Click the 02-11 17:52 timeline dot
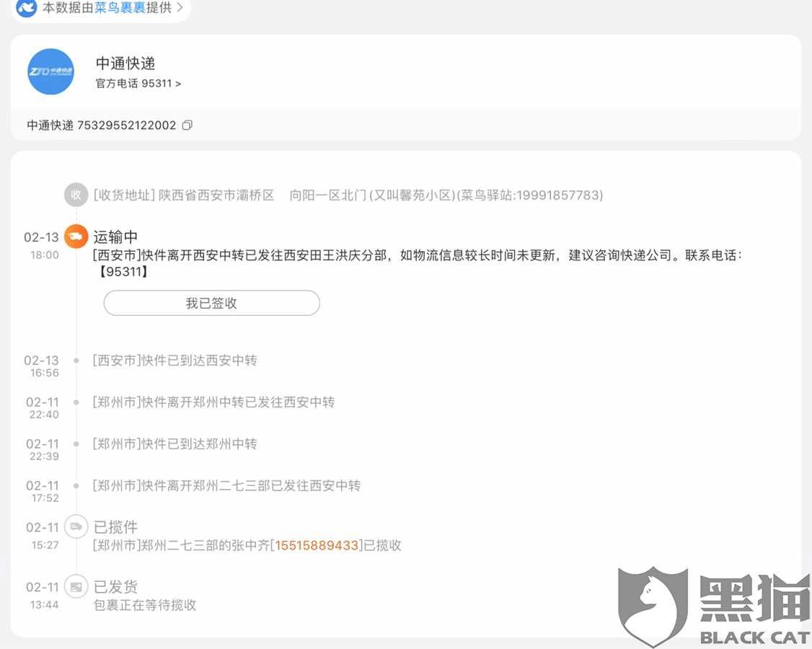This screenshot has height=649, width=812. coord(76,486)
